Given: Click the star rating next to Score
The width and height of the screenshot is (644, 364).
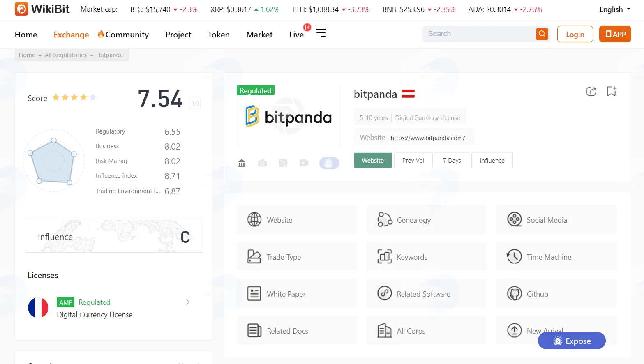Looking at the screenshot, I should point(74,97).
